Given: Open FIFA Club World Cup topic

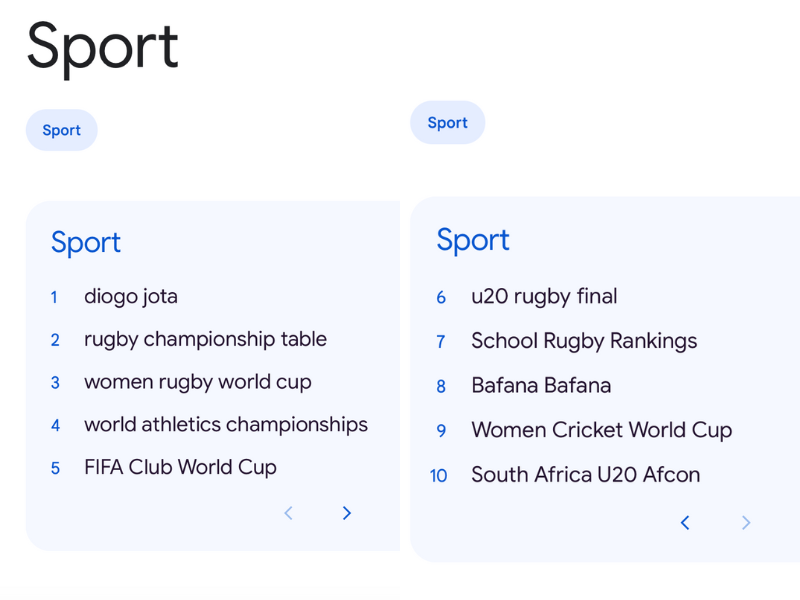Looking at the screenshot, I should [x=180, y=467].
